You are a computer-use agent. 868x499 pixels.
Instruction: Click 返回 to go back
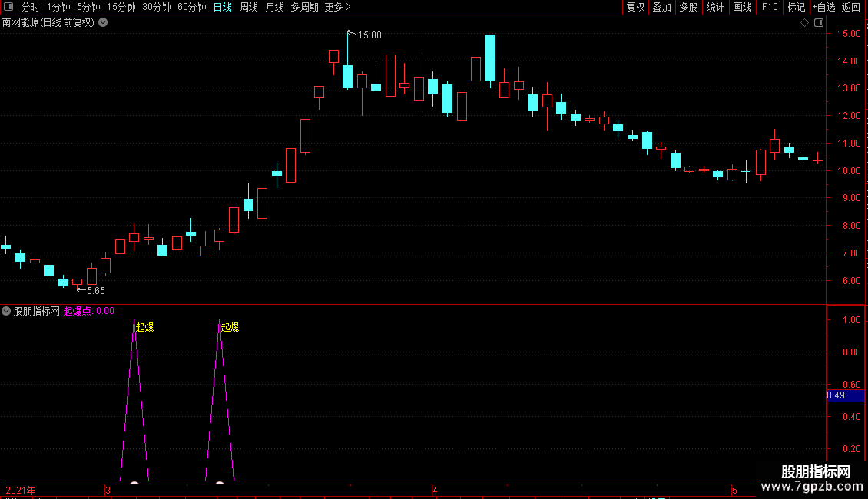pos(851,7)
